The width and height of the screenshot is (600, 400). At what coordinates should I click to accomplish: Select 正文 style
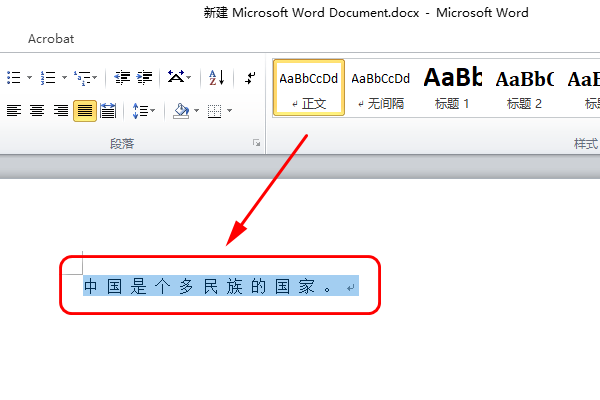coord(308,88)
